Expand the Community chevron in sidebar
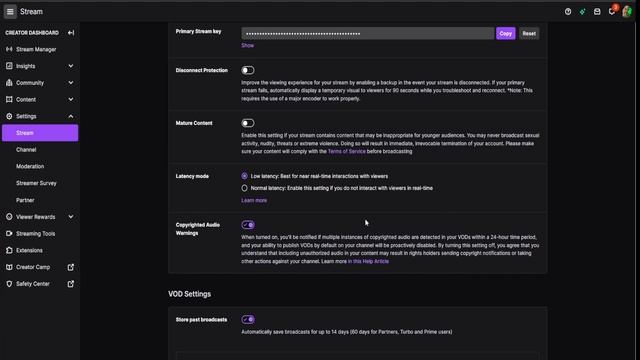This screenshot has height=360, width=640. point(71,83)
